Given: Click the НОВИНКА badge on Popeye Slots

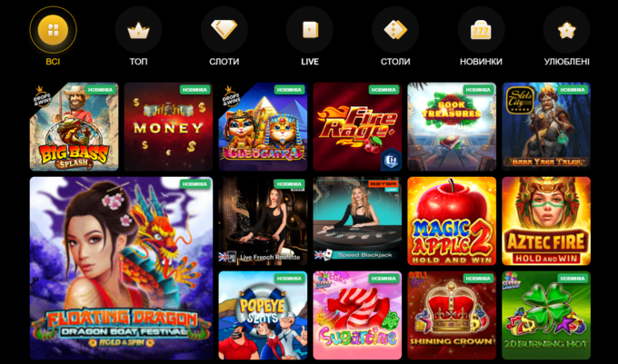Looking at the screenshot, I should pyautogui.click(x=289, y=278).
